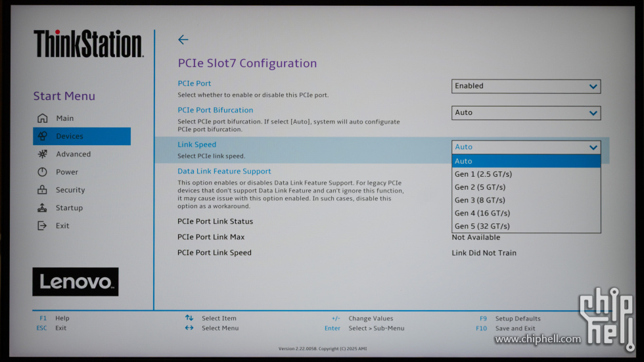Select Gen 1 (2.5 GT/s) option
The image size is (644, 362).
483,174
